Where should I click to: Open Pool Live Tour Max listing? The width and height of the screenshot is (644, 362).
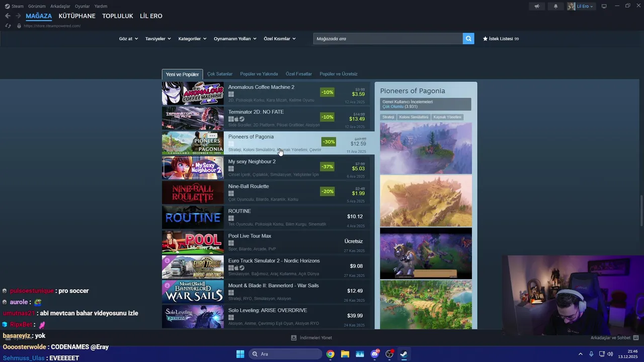[266, 242]
